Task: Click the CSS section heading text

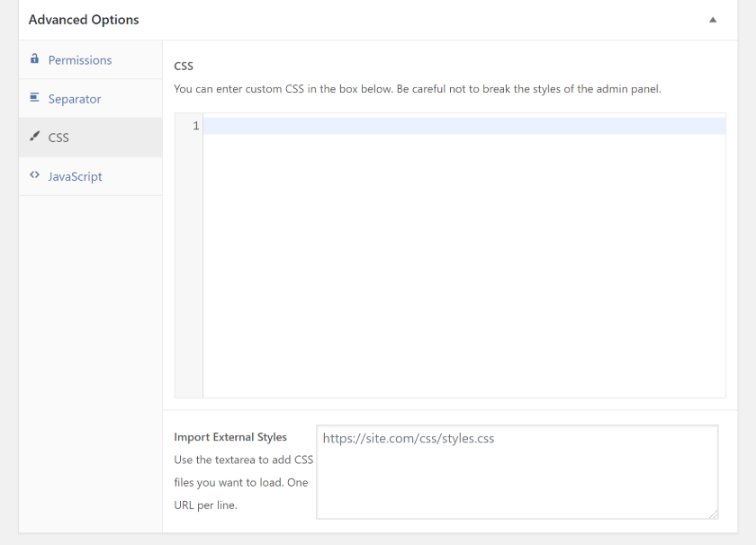Action: tap(184, 66)
